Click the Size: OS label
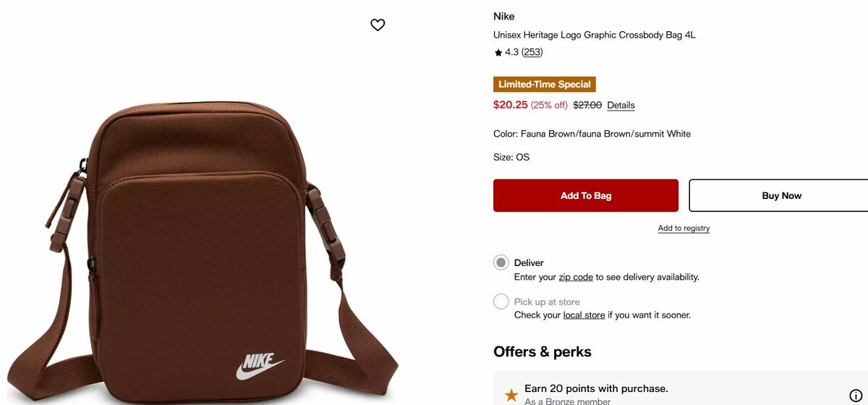This screenshot has height=405, width=868. click(x=511, y=157)
